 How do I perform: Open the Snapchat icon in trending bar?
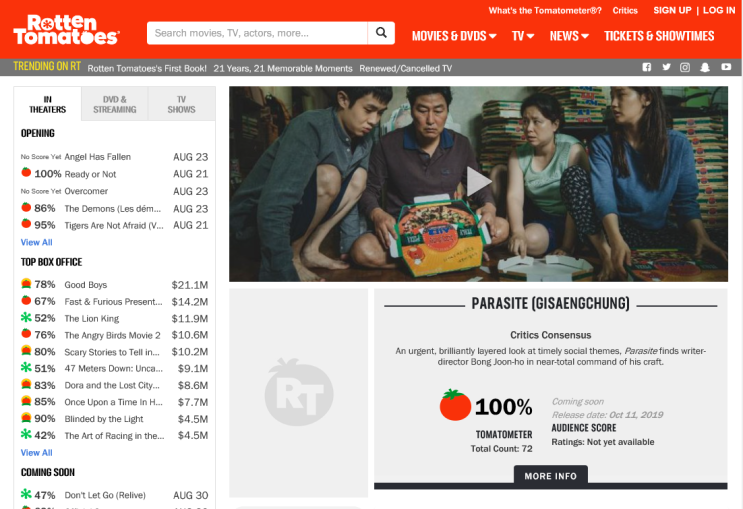click(x=705, y=67)
